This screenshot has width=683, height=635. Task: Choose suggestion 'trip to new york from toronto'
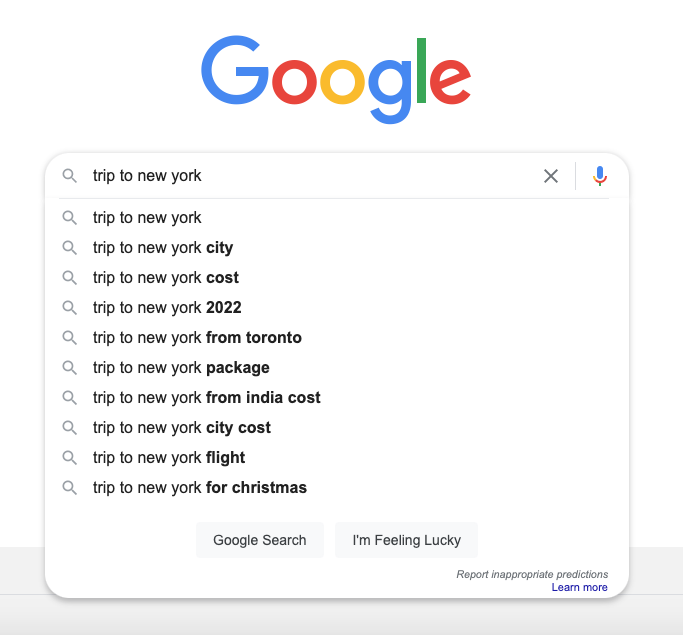click(336, 338)
